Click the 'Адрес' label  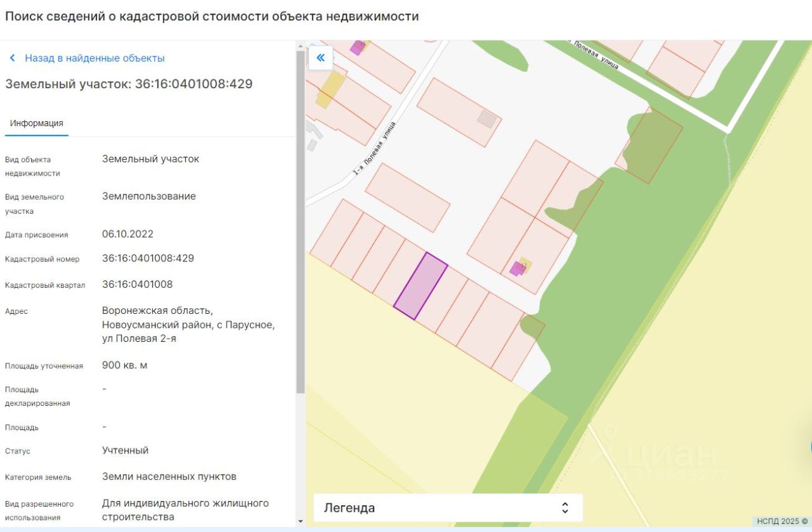tap(16, 311)
